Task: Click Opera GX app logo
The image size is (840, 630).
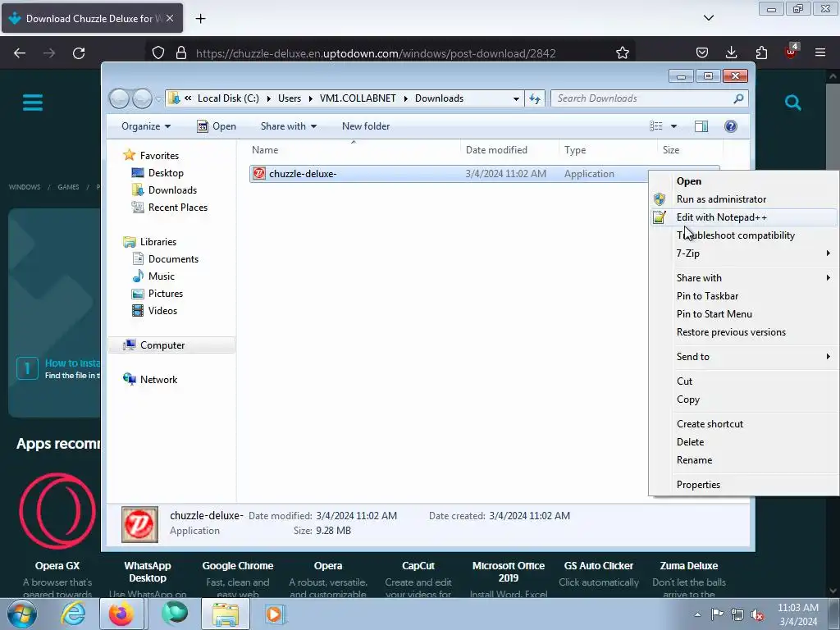Action: click(x=57, y=511)
